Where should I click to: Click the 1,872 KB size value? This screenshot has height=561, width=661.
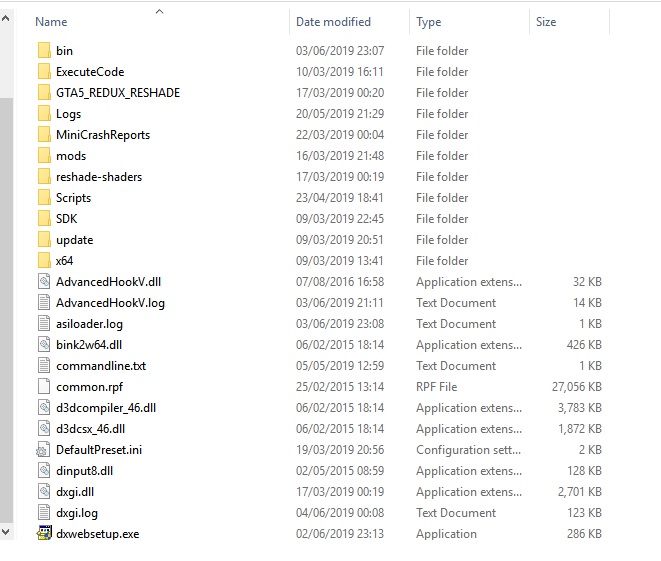tap(580, 429)
